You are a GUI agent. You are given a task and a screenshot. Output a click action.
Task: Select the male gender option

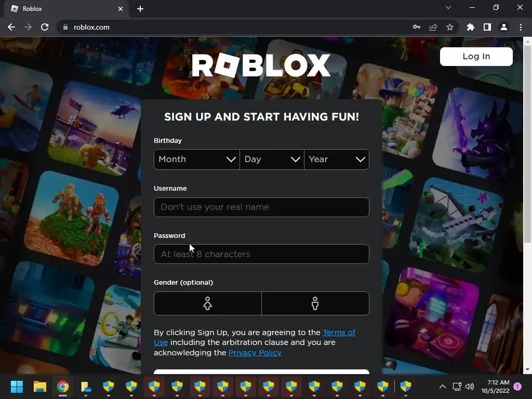[315, 303]
